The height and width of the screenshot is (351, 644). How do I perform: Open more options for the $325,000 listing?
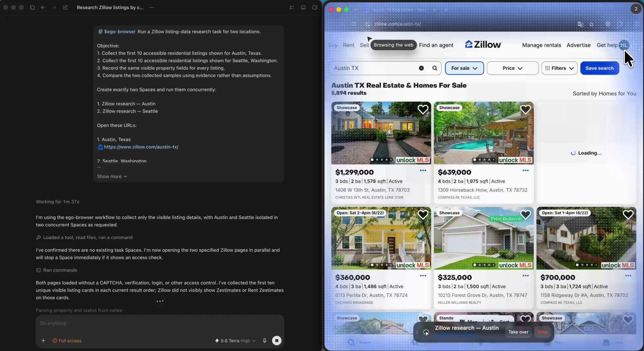point(526,276)
